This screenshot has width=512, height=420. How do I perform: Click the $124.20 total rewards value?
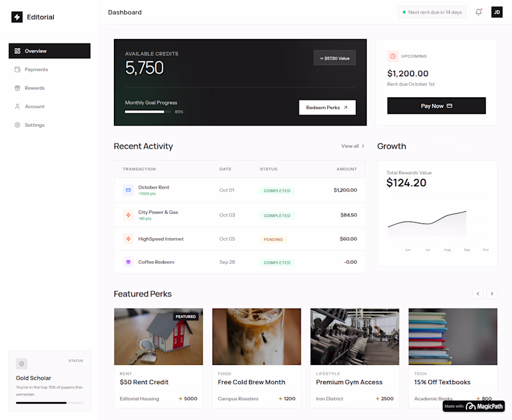coord(406,182)
